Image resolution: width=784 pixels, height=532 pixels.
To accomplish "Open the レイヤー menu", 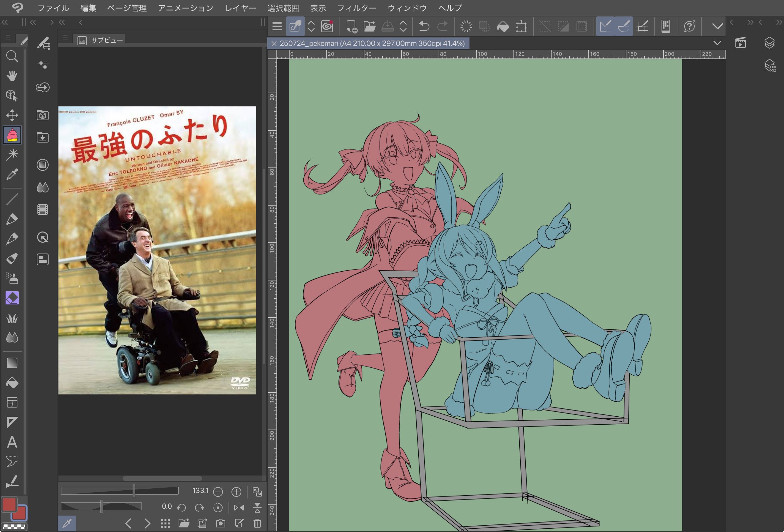I will tap(241, 8).
